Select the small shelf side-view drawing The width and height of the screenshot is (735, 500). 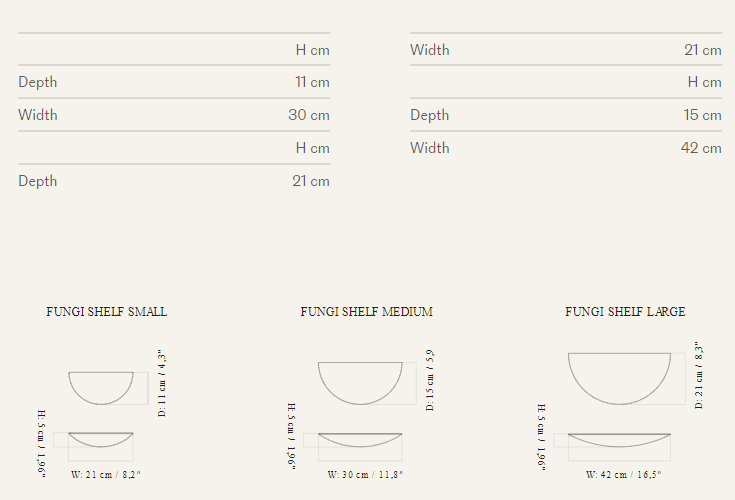(x=101, y=439)
